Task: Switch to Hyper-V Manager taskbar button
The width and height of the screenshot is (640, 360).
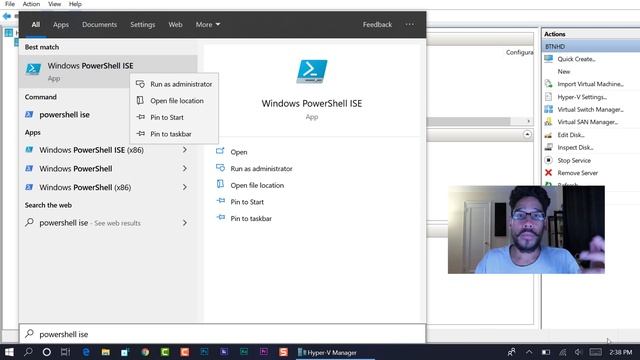Action: 335,352
